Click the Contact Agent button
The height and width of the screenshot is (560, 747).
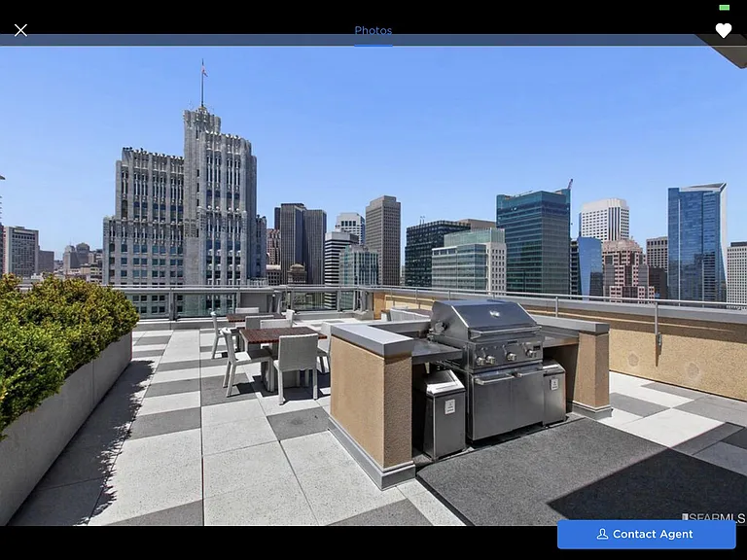[647, 535]
